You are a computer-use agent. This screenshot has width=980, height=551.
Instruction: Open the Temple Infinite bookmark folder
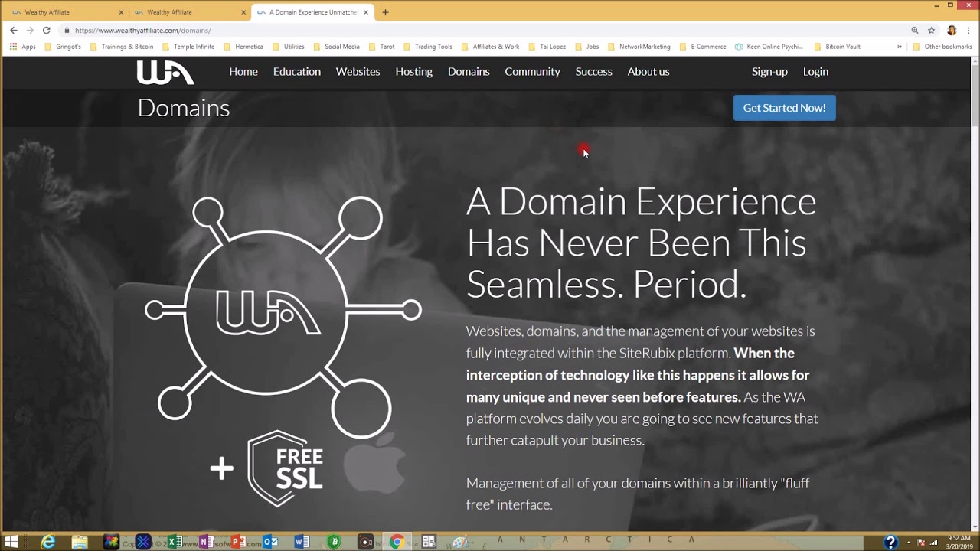pos(188,47)
